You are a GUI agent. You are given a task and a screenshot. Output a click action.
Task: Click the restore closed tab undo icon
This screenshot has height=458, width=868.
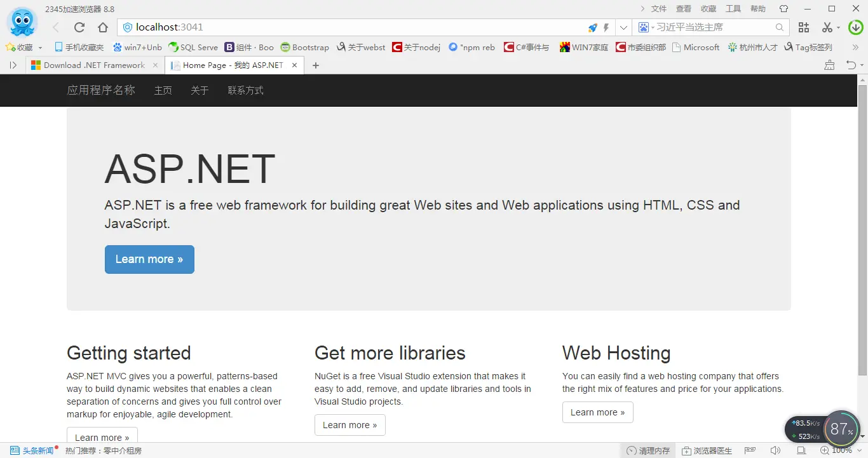851,65
